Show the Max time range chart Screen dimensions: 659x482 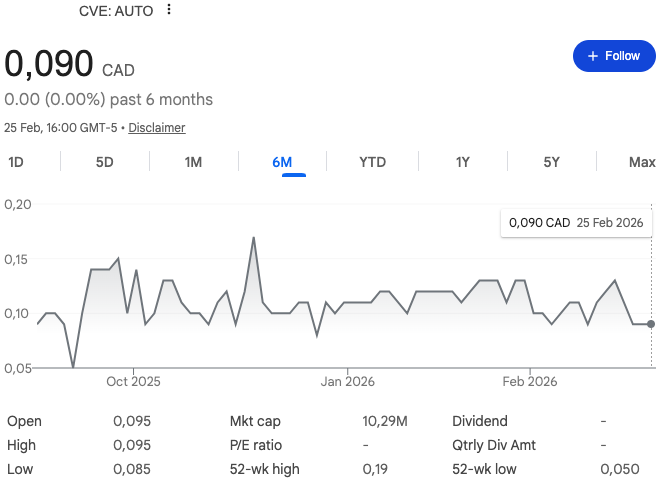(x=641, y=162)
